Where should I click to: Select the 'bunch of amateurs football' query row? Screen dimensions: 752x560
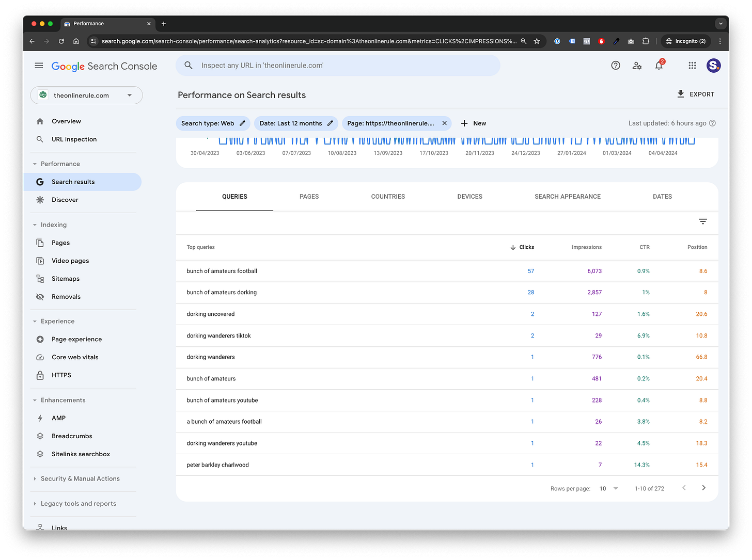[x=447, y=271]
